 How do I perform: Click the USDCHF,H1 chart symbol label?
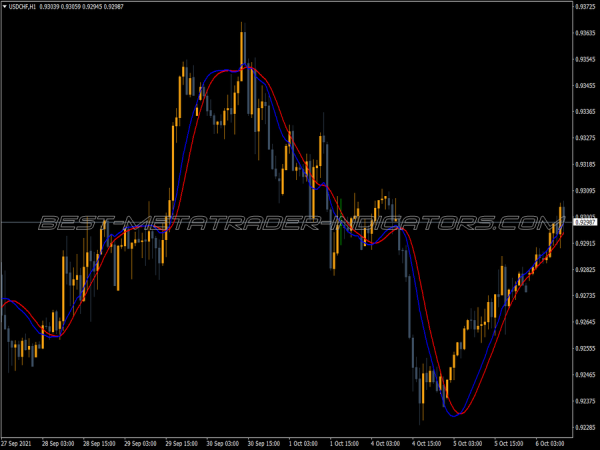[22, 7]
